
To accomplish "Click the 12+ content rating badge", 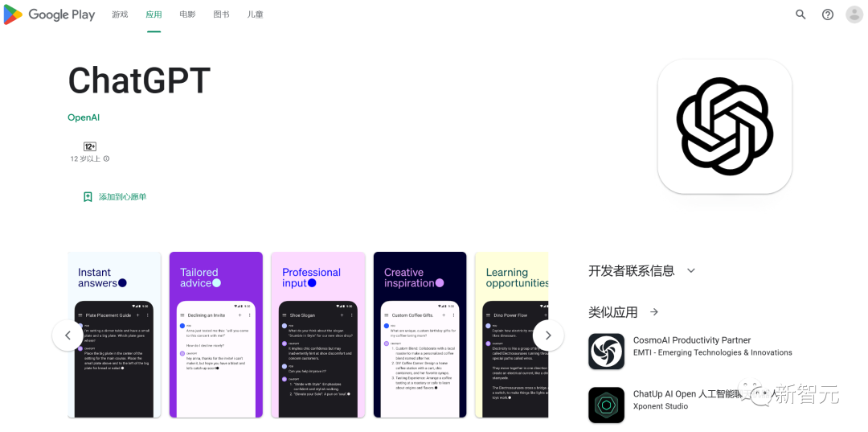I will [90, 146].
